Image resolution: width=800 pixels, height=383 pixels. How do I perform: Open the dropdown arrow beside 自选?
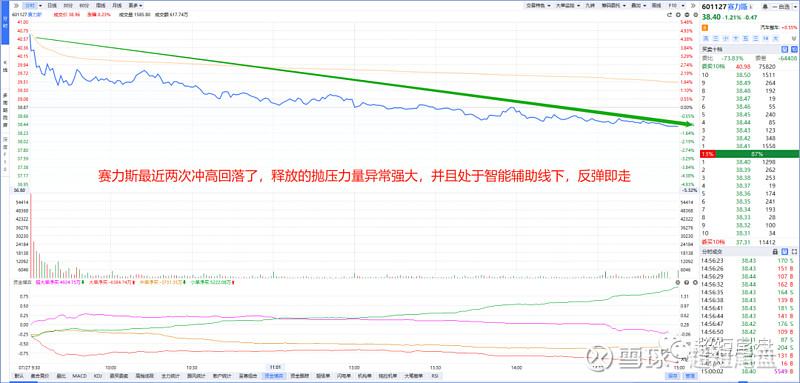(795, 7)
